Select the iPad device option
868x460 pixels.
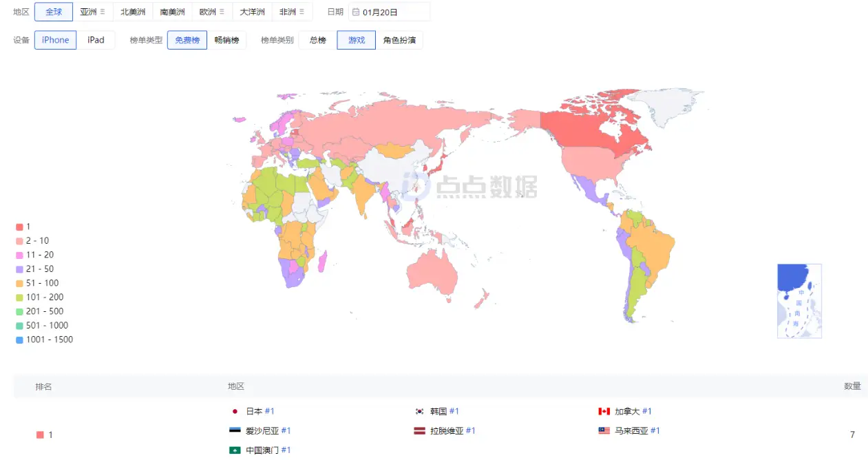click(x=96, y=40)
